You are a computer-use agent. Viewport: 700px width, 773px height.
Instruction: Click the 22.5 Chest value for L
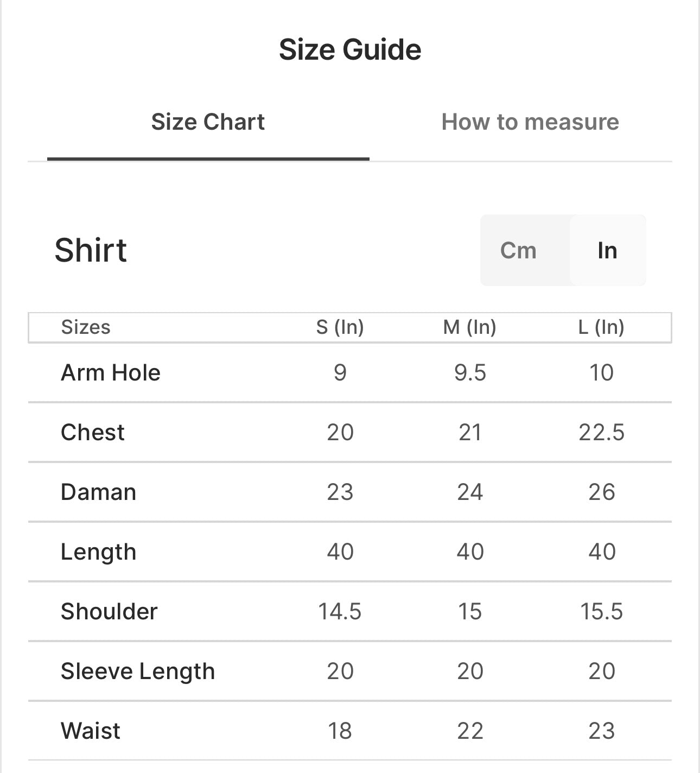click(x=601, y=433)
